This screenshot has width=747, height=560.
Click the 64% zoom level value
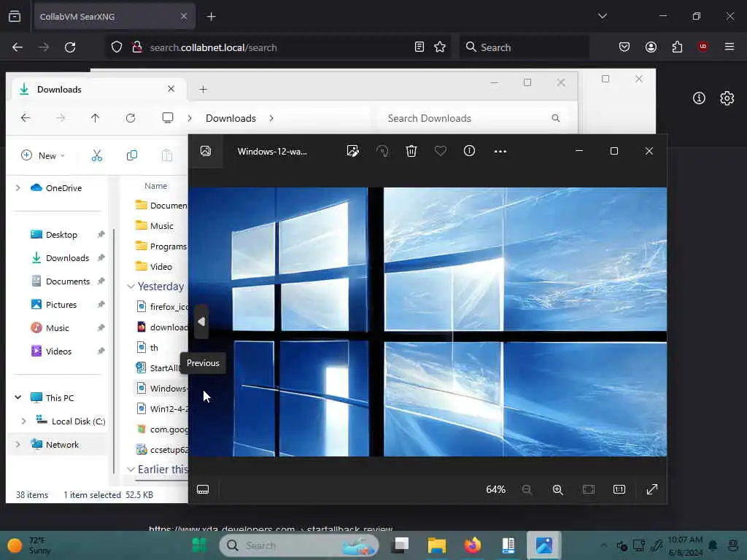pos(495,489)
